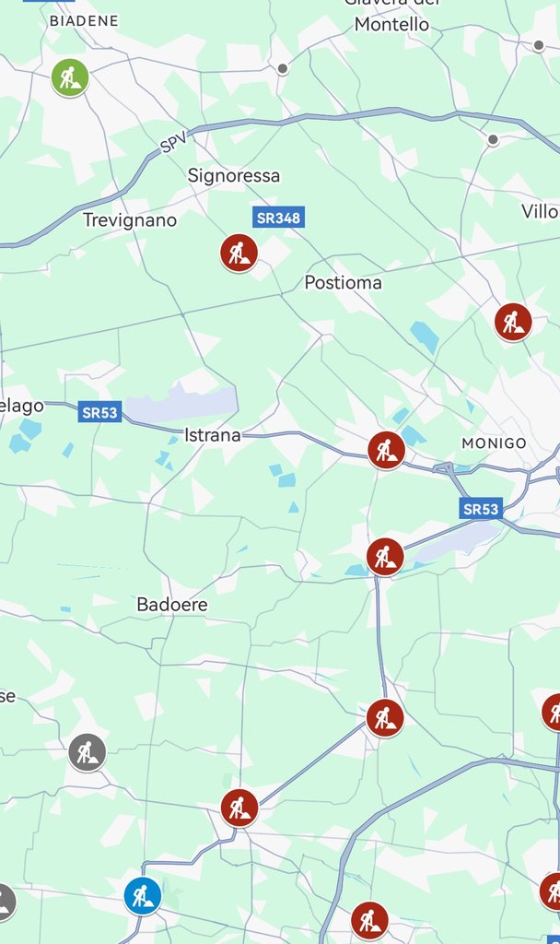
Task: Tap the red roadworks marker at the diagonal road junction south of Badoere
Action: pyautogui.click(x=239, y=808)
